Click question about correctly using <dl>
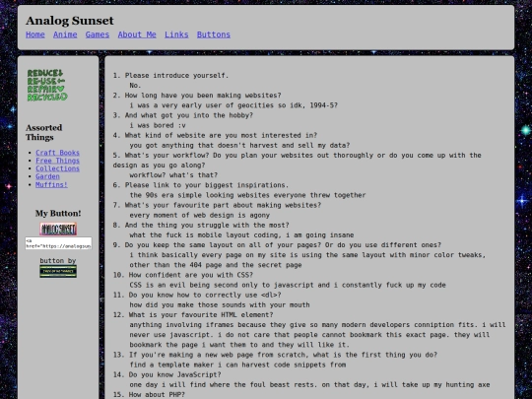Image resolution: width=532 pixels, height=399 pixels. [x=205, y=296]
